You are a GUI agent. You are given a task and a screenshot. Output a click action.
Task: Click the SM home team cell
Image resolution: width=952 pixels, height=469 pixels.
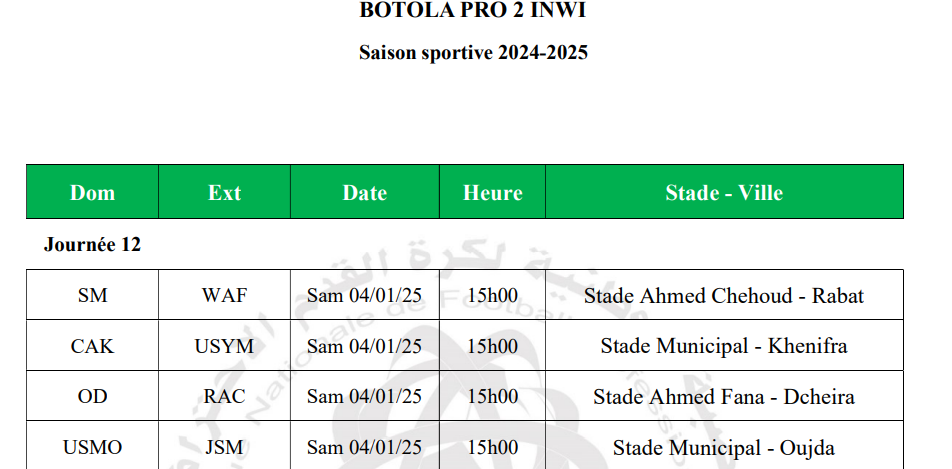coord(92,296)
